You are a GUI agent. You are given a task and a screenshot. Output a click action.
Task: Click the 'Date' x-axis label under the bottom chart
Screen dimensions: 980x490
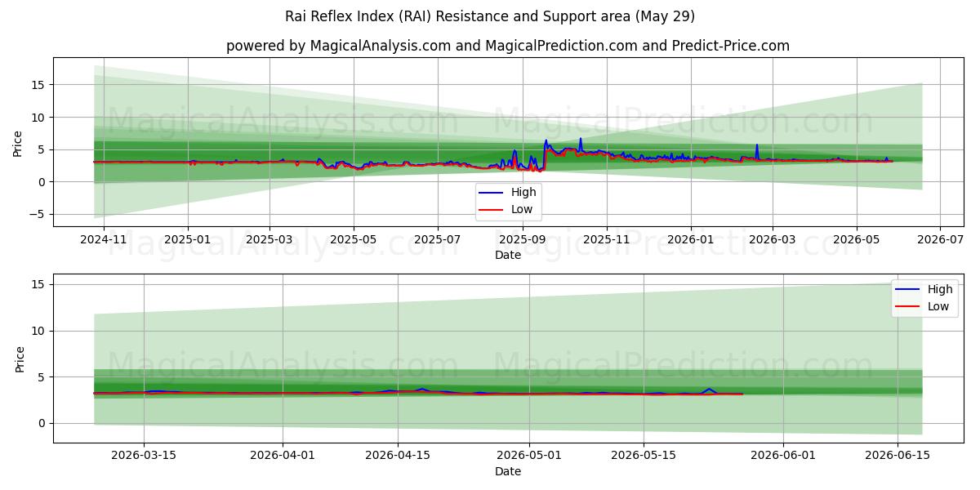[508, 471]
